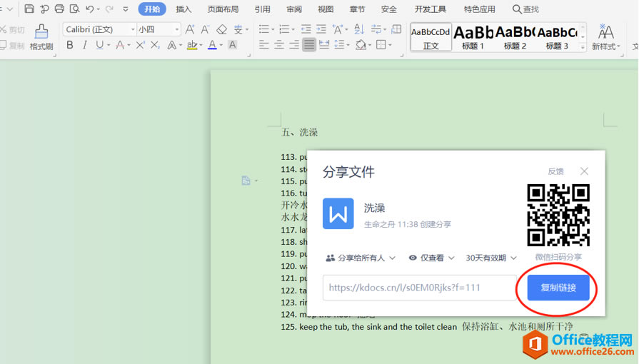
Task: Insert a bulleted list
Action: (264, 29)
